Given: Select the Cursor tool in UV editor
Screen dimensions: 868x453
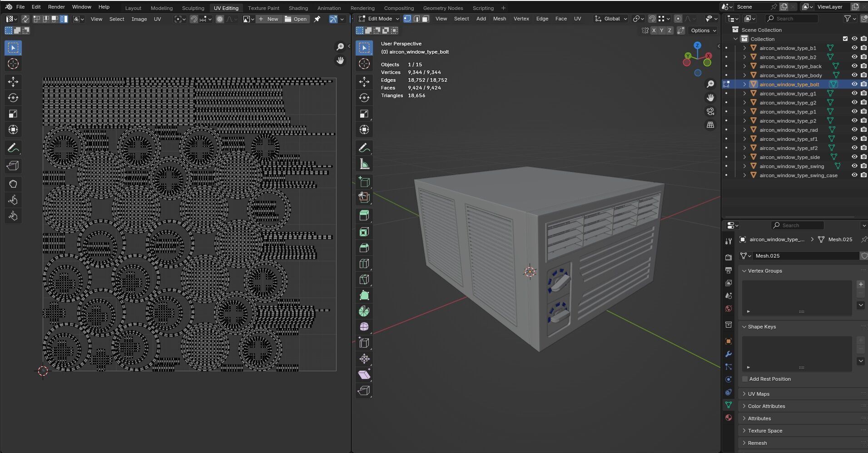Looking at the screenshot, I should [13, 64].
